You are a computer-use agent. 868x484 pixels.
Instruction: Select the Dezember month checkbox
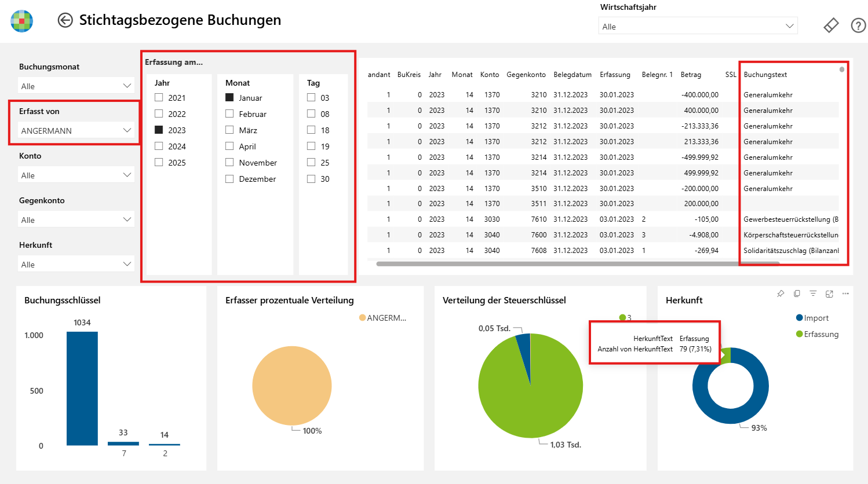[229, 179]
